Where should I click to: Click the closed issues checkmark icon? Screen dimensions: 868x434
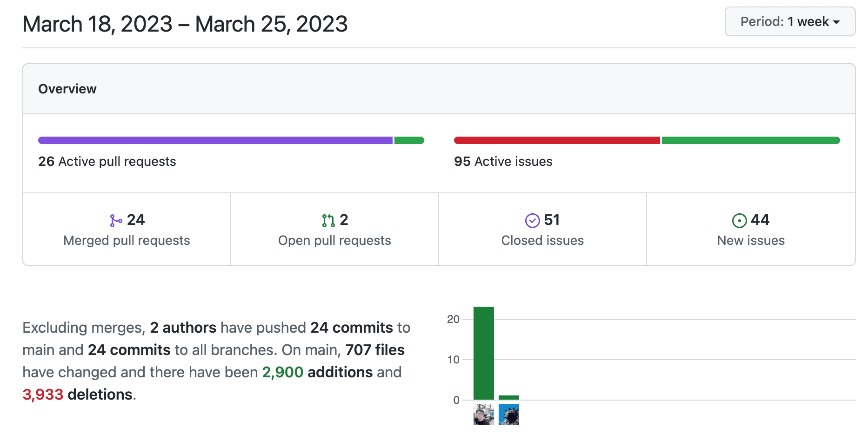pos(532,220)
